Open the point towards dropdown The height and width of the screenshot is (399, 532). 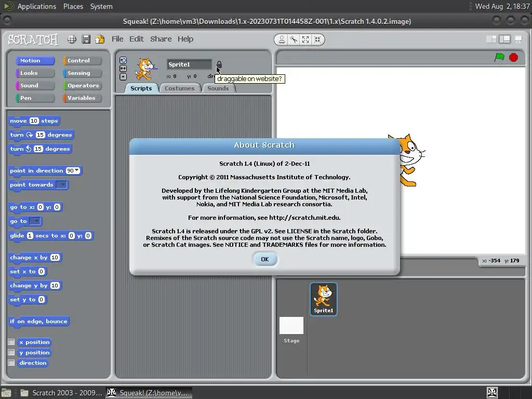(62, 184)
